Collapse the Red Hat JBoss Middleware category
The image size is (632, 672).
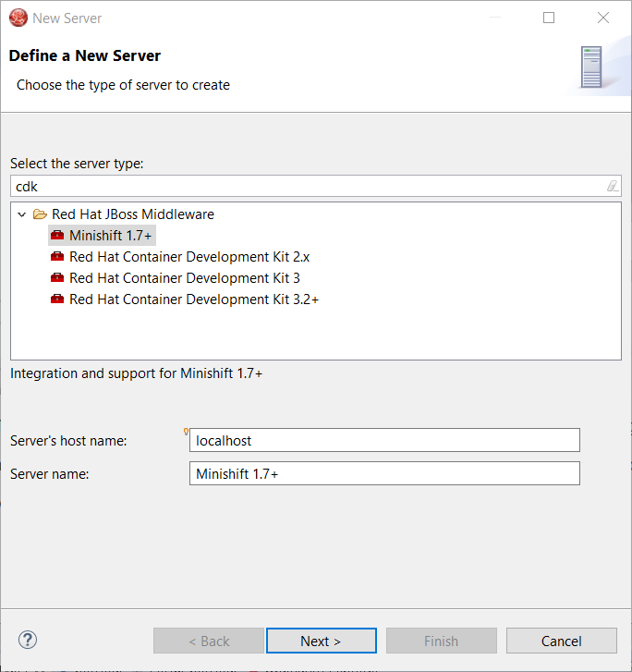coord(22,214)
